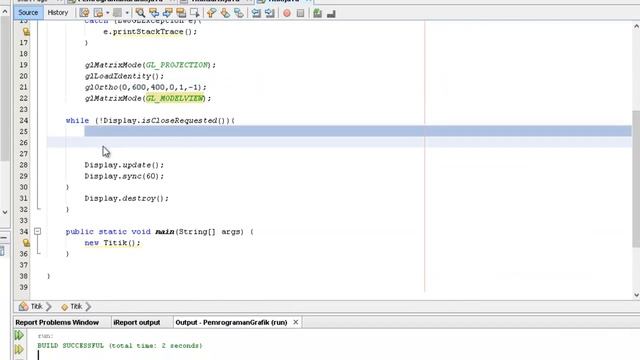Click yellow Re-run with options icon
Viewport: 640px width, 360px height.
coord(19,349)
